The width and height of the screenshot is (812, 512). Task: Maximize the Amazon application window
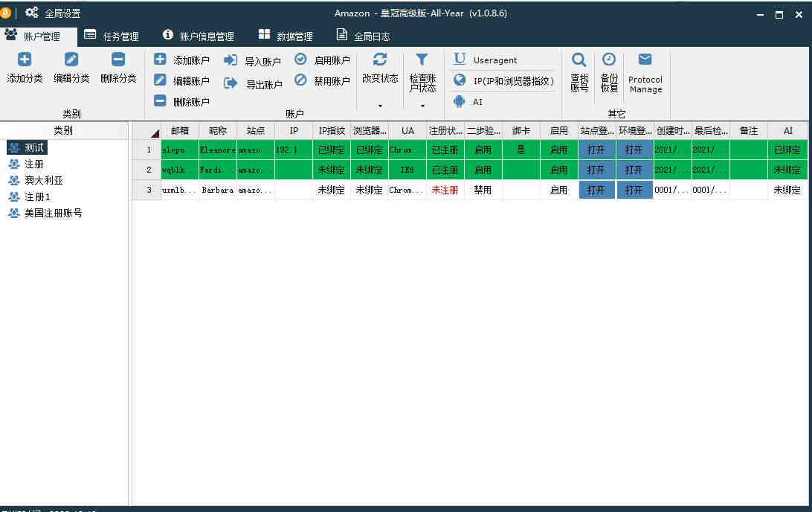tap(779, 14)
